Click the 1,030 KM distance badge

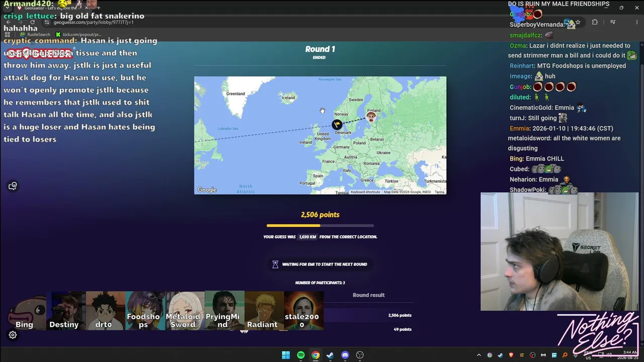click(307, 237)
